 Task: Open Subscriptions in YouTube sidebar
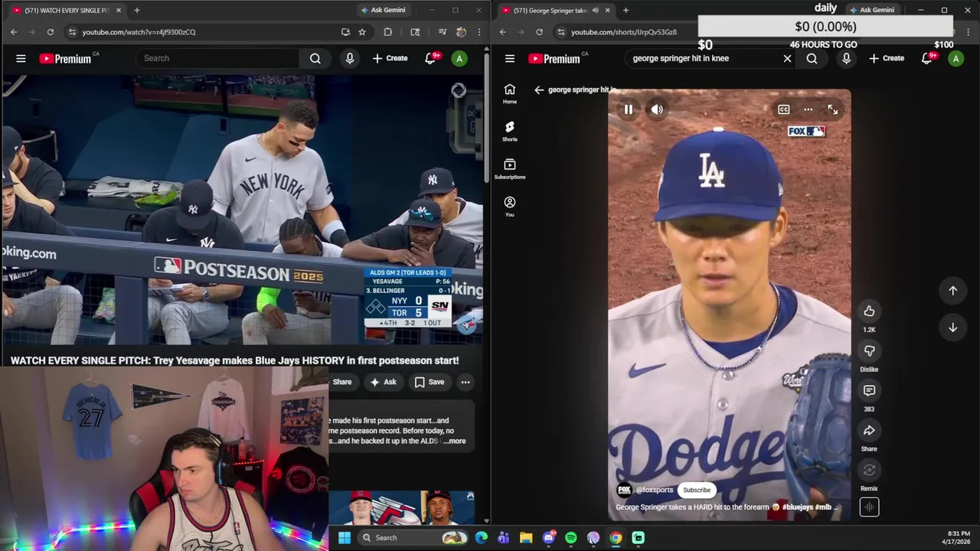[x=510, y=168]
